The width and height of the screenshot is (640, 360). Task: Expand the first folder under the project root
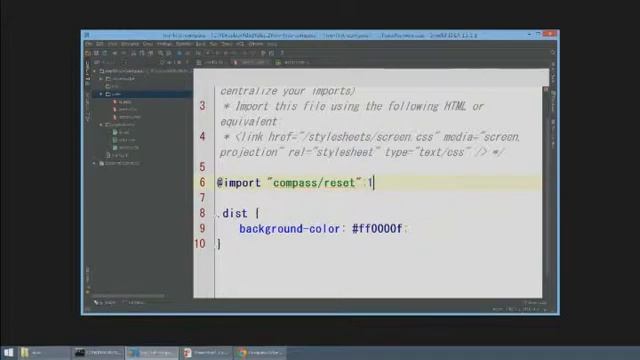pyautogui.click(x=101, y=79)
